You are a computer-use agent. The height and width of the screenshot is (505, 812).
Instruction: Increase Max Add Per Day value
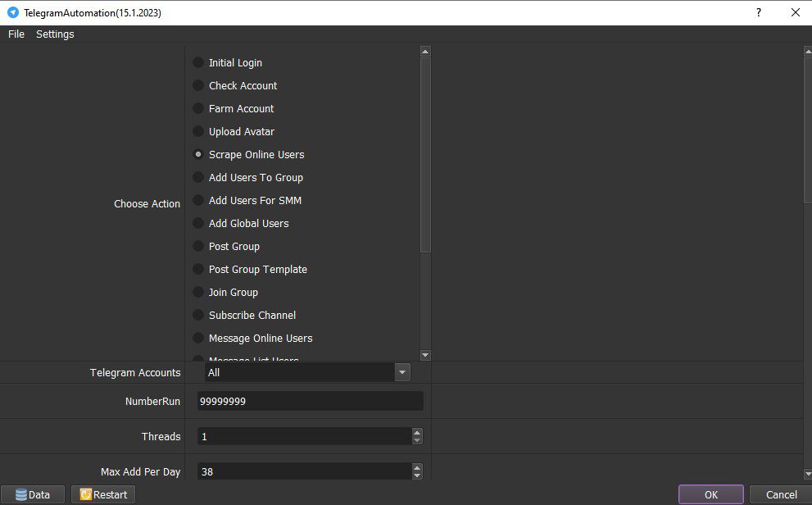(x=417, y=467)
